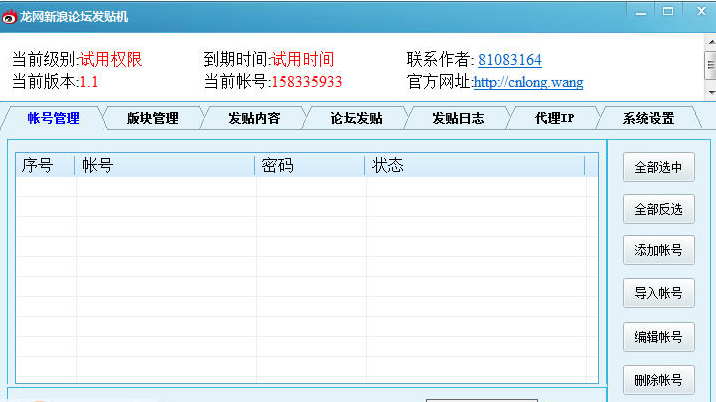Screen dimensions: 716x402
Task: Click the 状态 column header
Action: [x=475, y=165]
